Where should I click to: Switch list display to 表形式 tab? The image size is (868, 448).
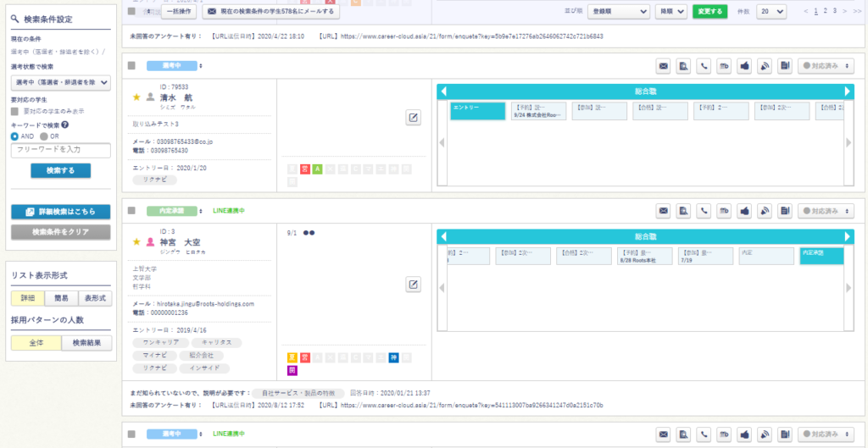click(94, 298)
